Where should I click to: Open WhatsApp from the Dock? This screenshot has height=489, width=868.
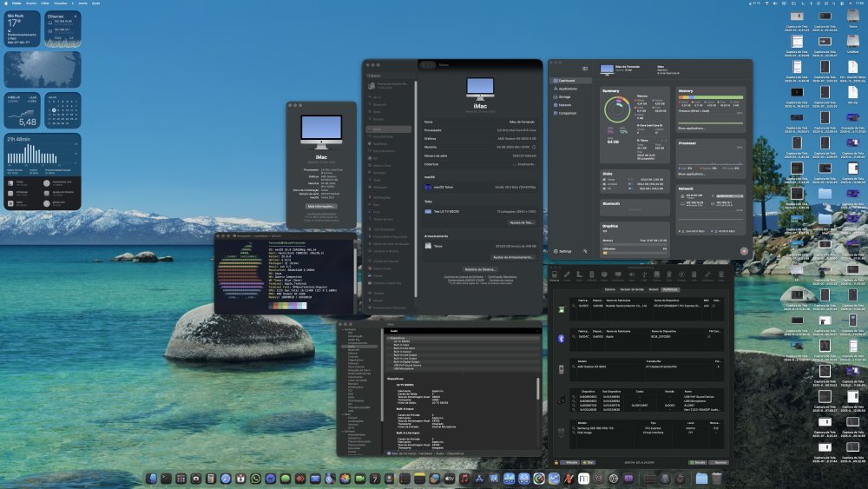pos(256,479)
